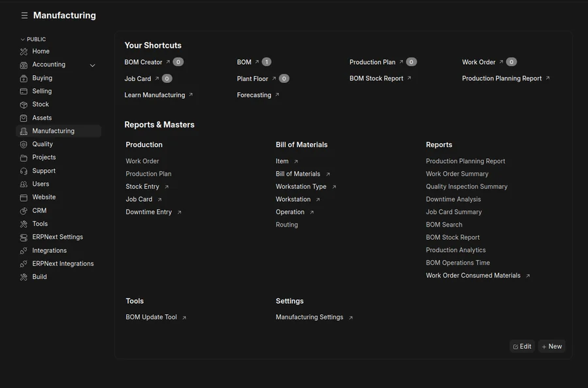Click the Buying sidebar icon
This screenshot has height=388, width=588.
[24, 78]
